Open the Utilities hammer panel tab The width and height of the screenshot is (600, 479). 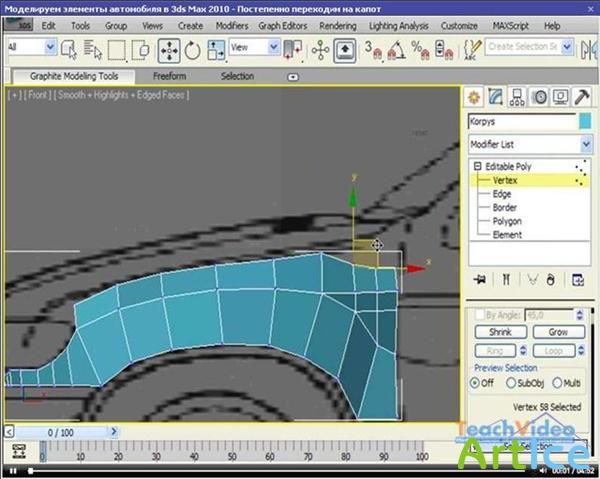click(x=583, y=97)
